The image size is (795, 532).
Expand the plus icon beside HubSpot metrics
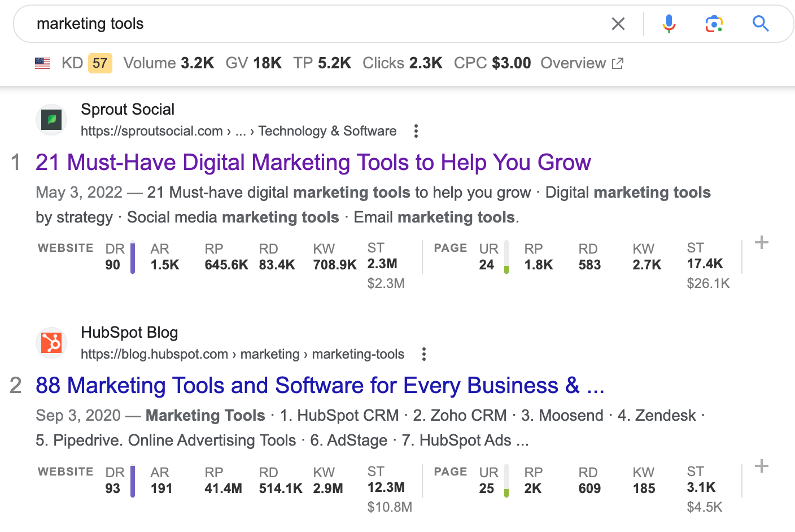point(761,466)
